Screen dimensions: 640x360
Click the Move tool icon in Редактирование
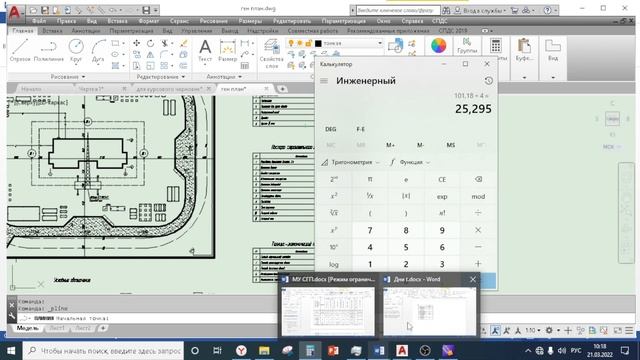(137, 43)
